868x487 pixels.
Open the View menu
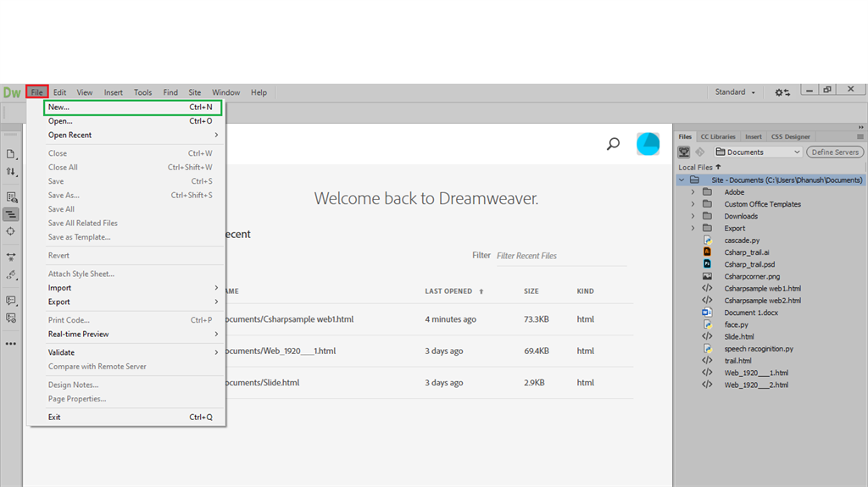pyautogui.click(x=85, y=92)
